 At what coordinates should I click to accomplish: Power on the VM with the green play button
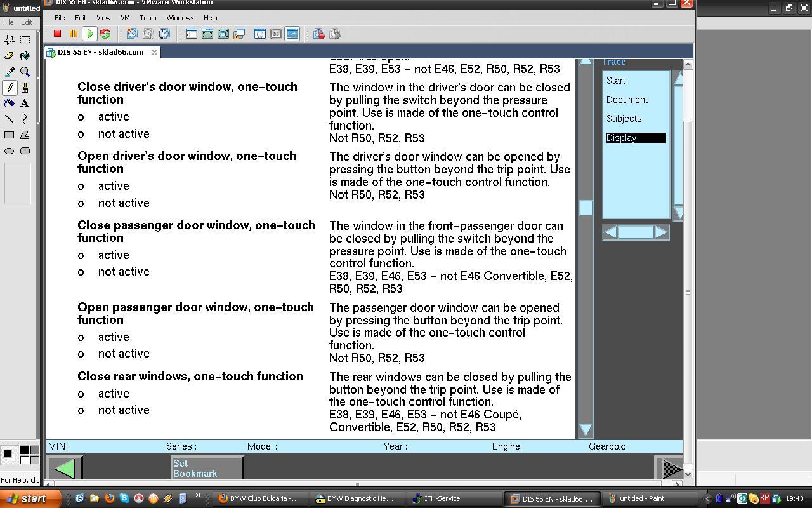tap(89, 34)
